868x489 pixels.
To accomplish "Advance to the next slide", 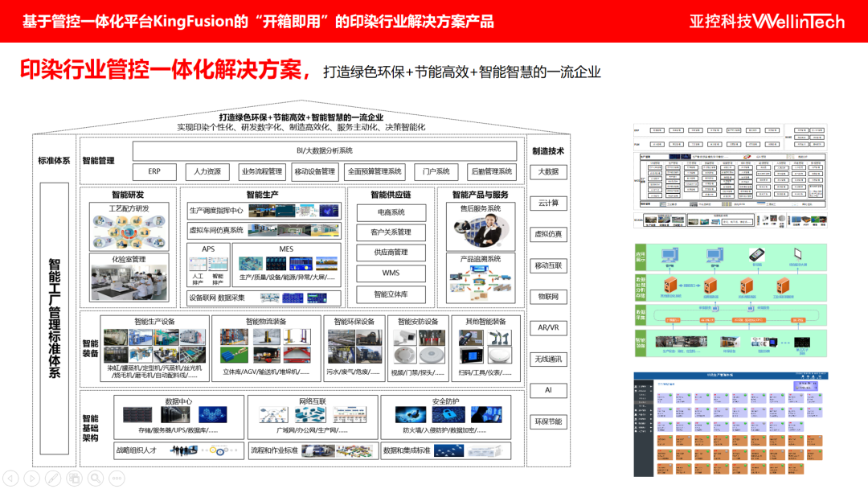I will [x=31, y=478].
